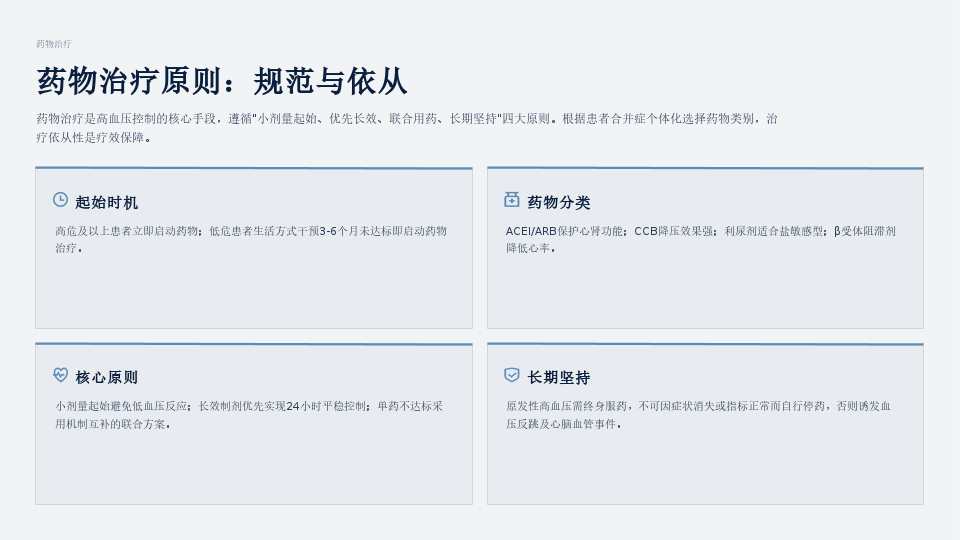The width and height of the screenshot is (960, 540).
Task: Select the 起始时机 card heading
Action: (107, 202)
